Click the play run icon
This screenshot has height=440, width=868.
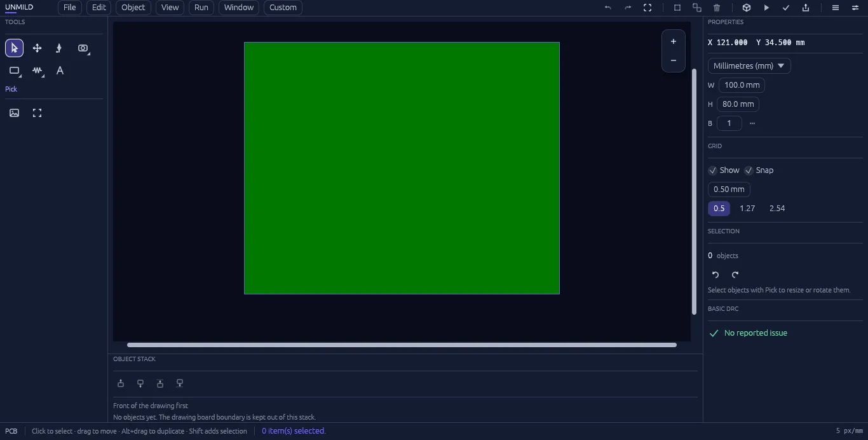[766, 8]
